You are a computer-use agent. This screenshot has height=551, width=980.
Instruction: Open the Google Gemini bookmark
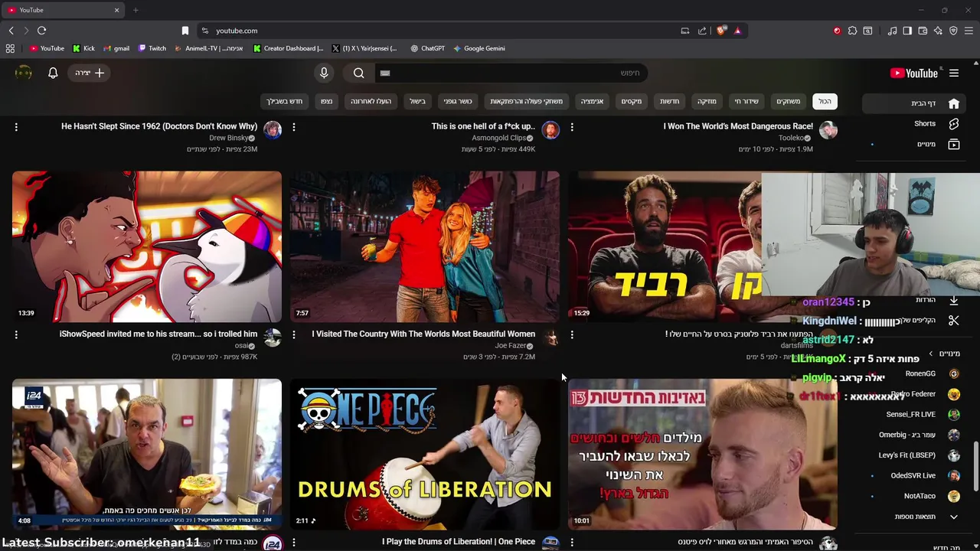479,48
